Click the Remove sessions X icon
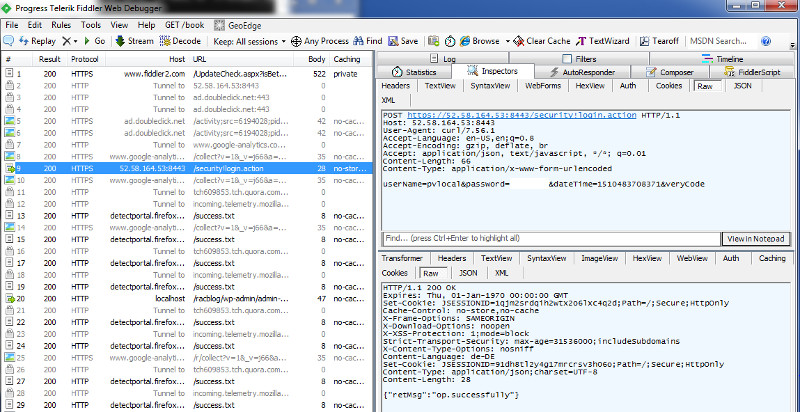 [x=66, y=41]
